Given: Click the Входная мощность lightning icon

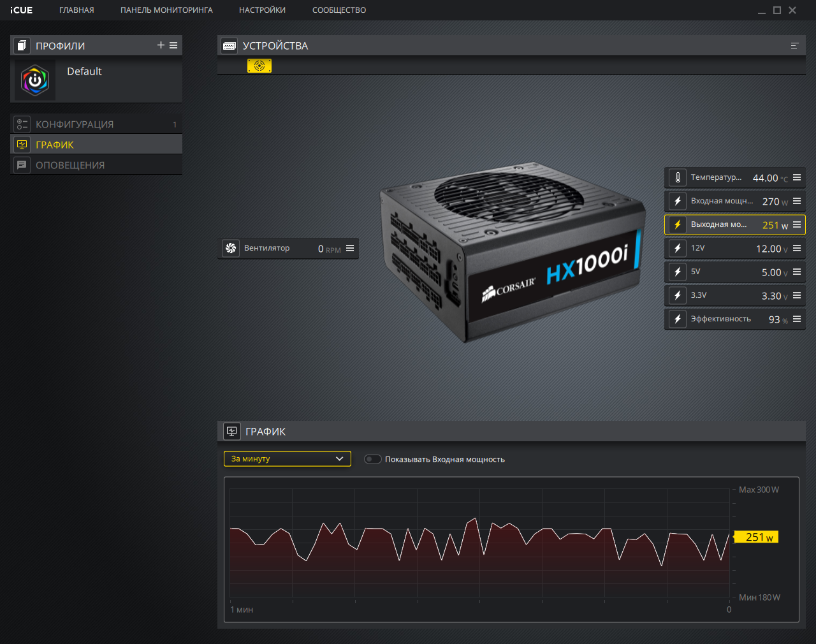Looking at the screenshot, I should (x=678, y=201).
